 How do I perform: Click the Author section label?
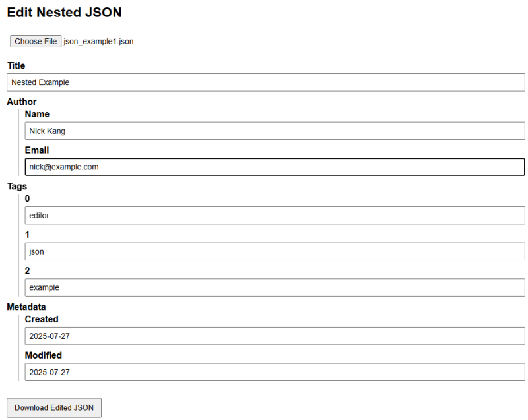pyautogui.click(x=22, y=102)
